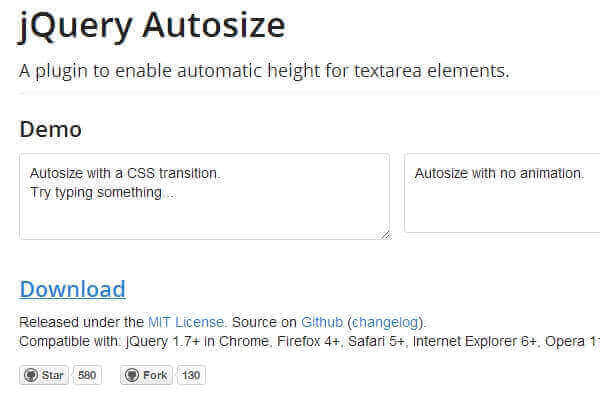Viewport: 600px width, 400px height.
Task: Open the Download link
Action: [72, 290]
